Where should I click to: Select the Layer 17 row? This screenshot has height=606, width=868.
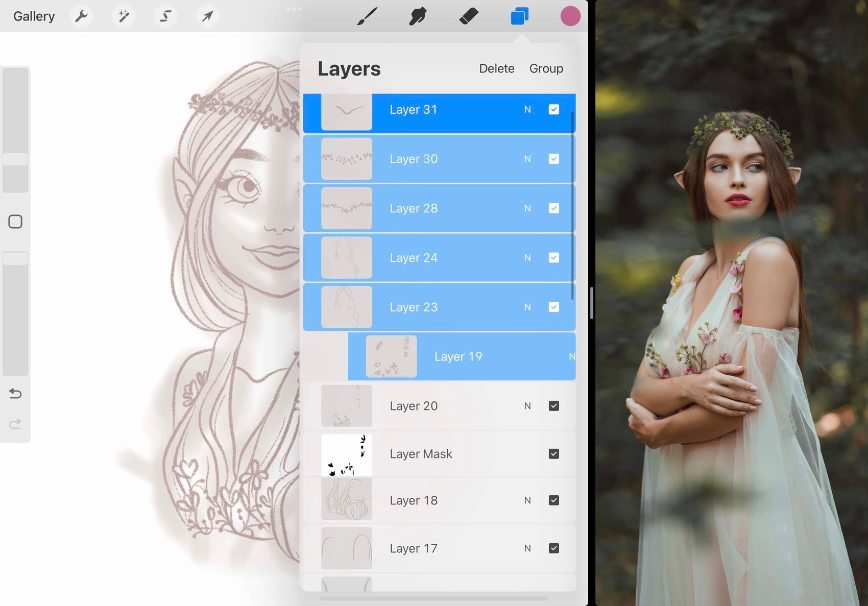[439, 548]
